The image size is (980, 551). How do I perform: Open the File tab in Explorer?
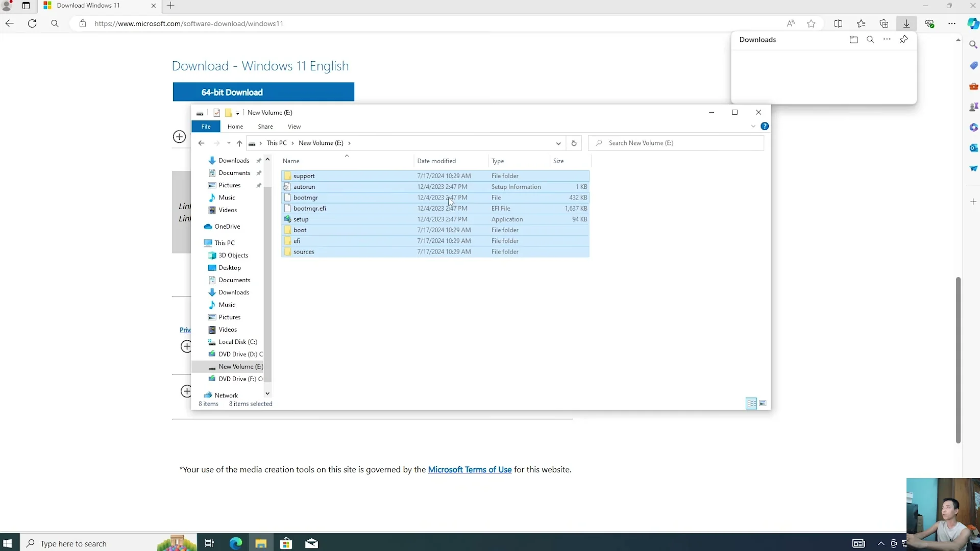pos(206,127)
